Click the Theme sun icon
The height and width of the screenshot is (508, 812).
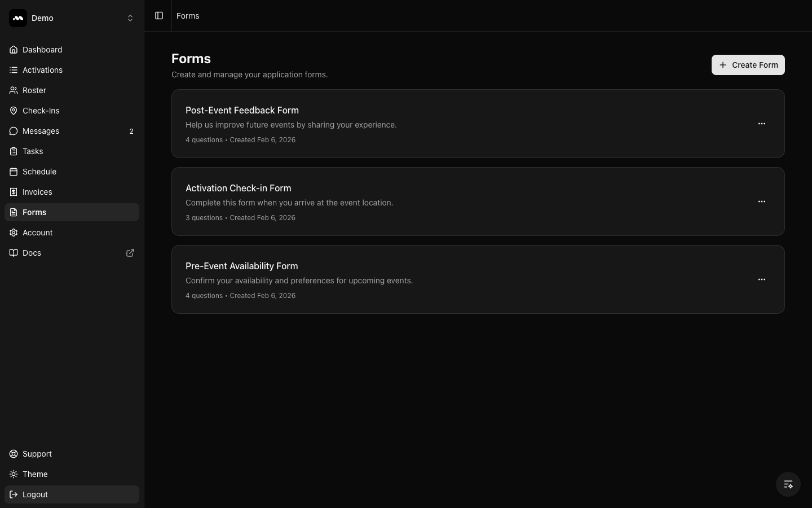pyautogui.click(x=14, y=474)
